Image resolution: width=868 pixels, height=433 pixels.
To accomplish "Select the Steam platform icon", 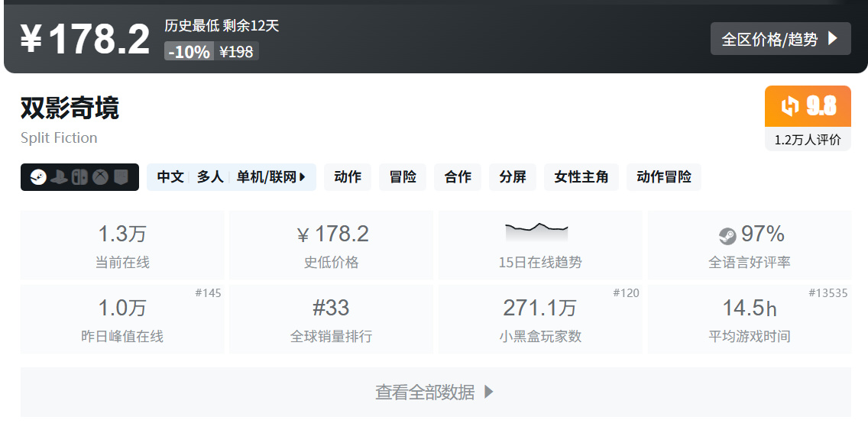I will click(38, 177).
